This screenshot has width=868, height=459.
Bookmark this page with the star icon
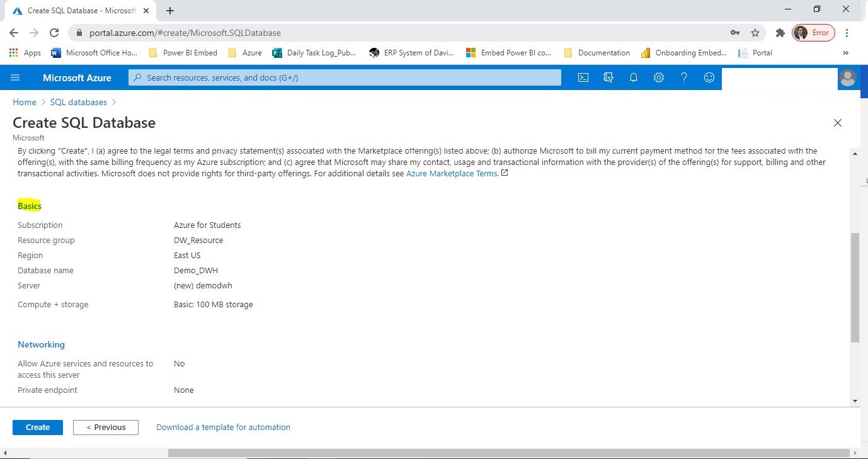(x=755, y=33)
